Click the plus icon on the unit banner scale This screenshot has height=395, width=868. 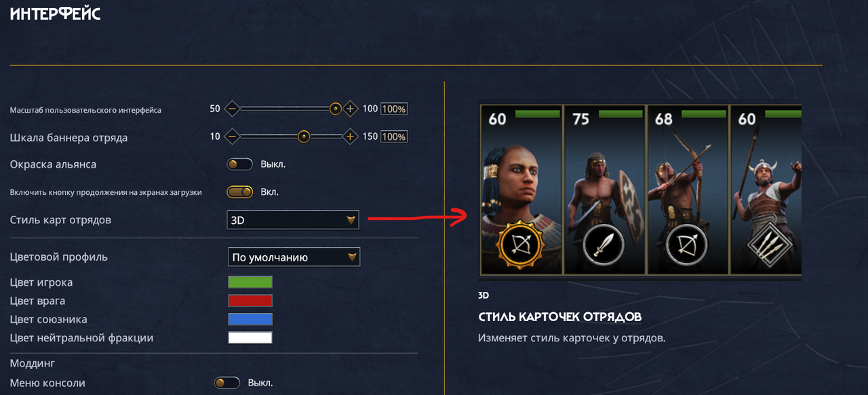pyautogui.click(x=350, y=136)
